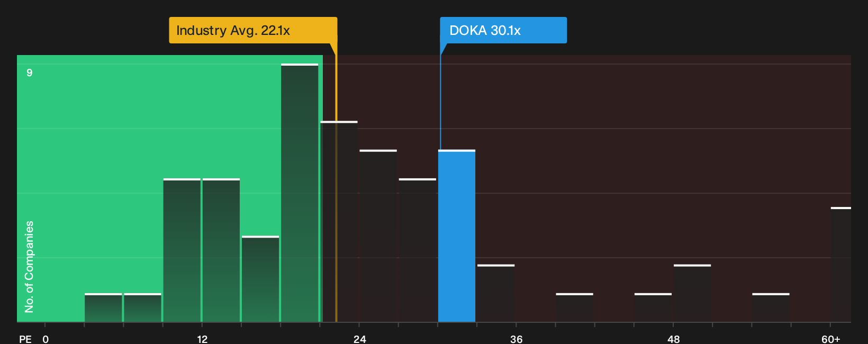The image size is (868, 344).
Task: Click the No. of Companies axis title
Action: (x=29, y=266)
